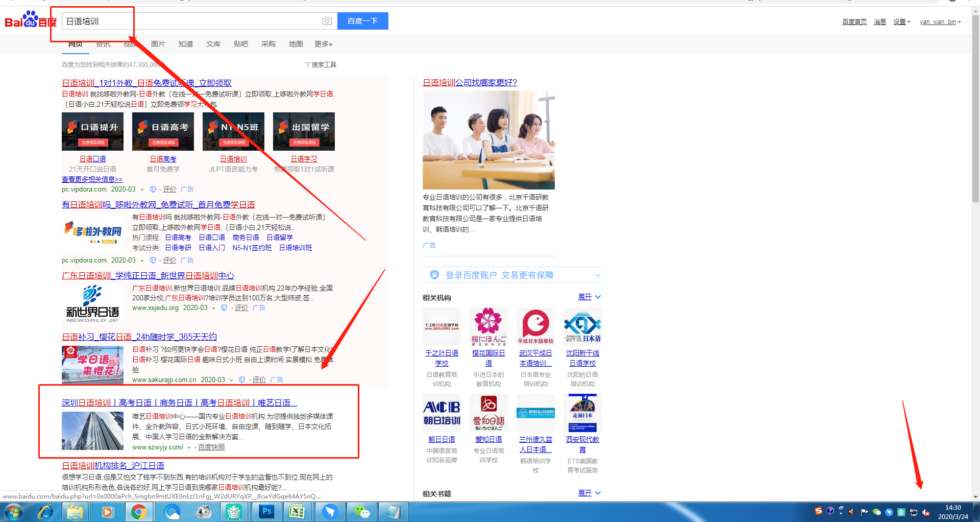This screenshot has height=522, width=980.
Task: Open 消息 link at top right
Action: click(879, 22)
